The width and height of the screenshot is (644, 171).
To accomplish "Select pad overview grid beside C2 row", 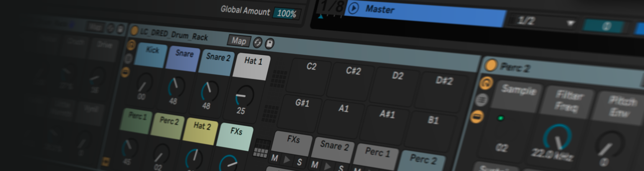I will tap(278, 78).
